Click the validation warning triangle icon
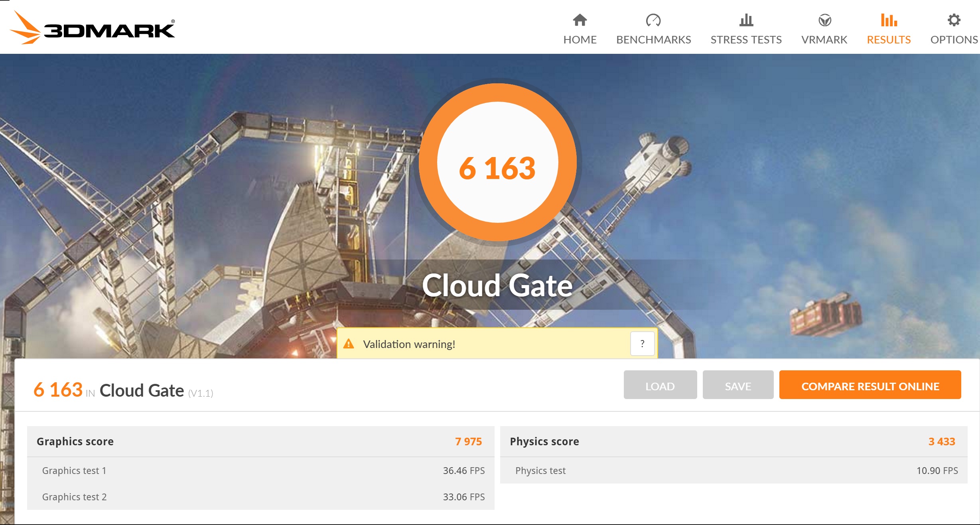Image resolution: width=980 pixels, height=525 pixels. pyautogui.click(x=349, y=344)
